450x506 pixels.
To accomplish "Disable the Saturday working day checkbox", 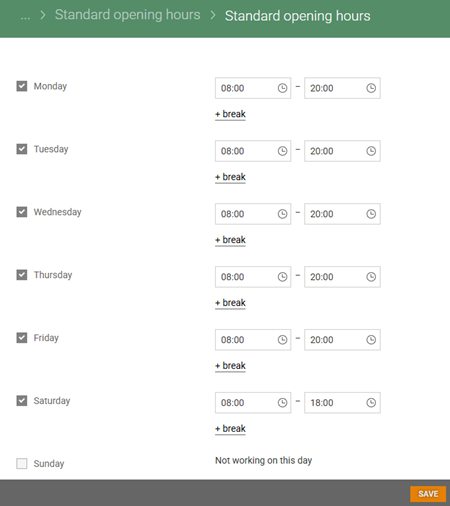I will pyautogui.click(x=22, y=400).
